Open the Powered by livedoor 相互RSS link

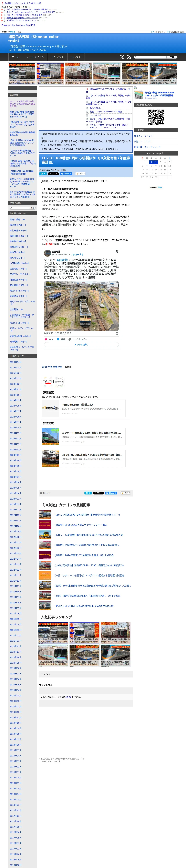18,25
